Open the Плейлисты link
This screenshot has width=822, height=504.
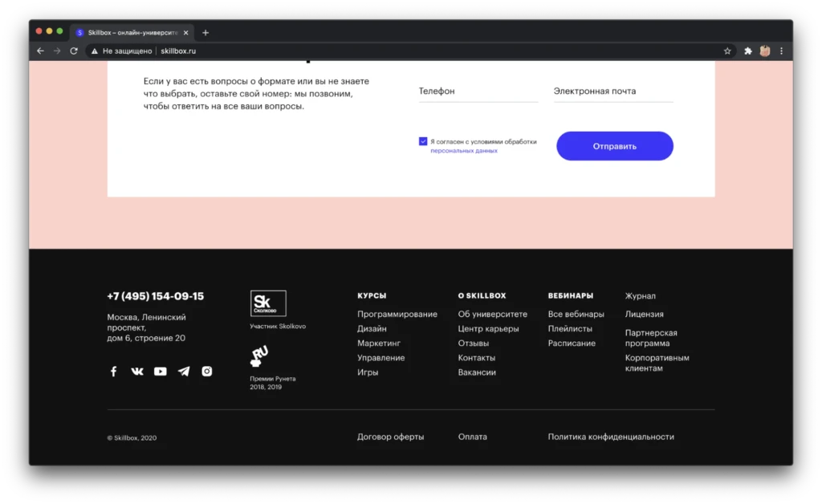click(570, 328)
